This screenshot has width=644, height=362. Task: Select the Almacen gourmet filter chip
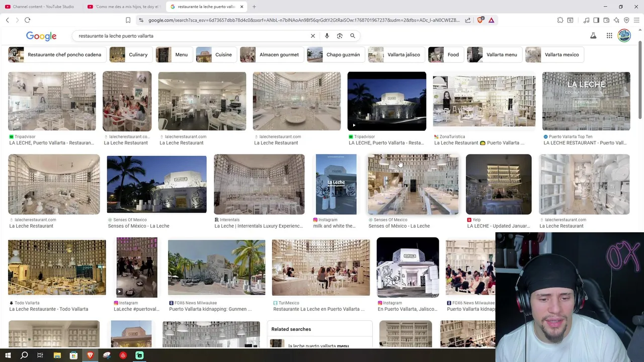[x=272, y=55]
